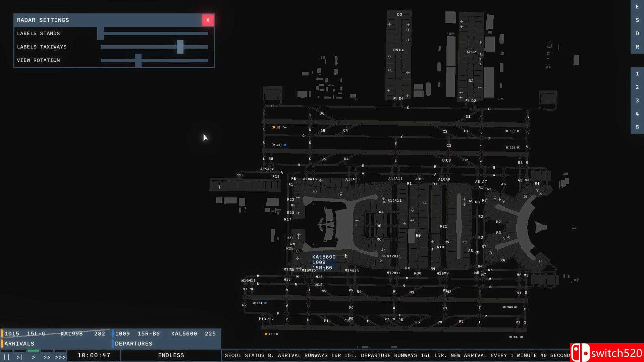
Task: Click the KAL5600 aircraft icon on the apron
Action: click(345, 256)
